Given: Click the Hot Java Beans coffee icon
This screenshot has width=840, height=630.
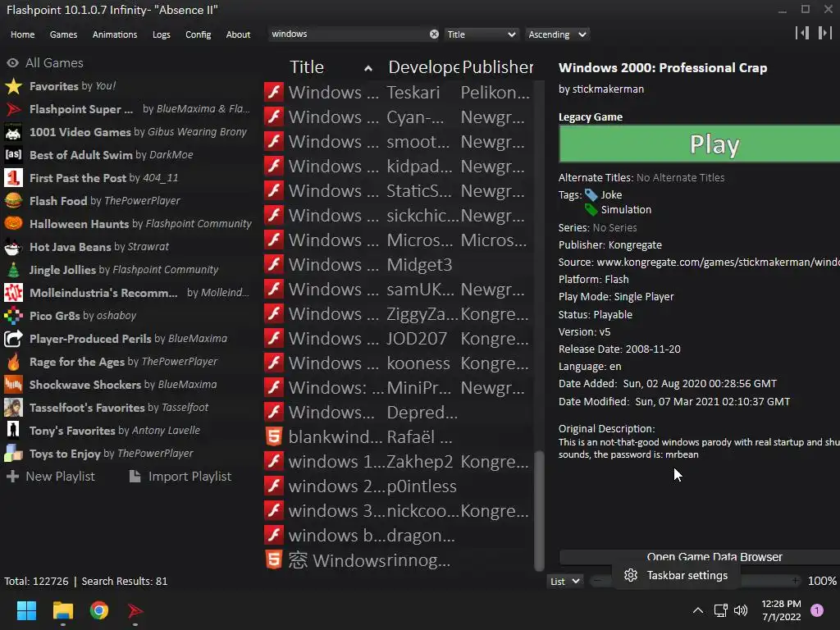Looking at the screenshot, I should [13, 247].
